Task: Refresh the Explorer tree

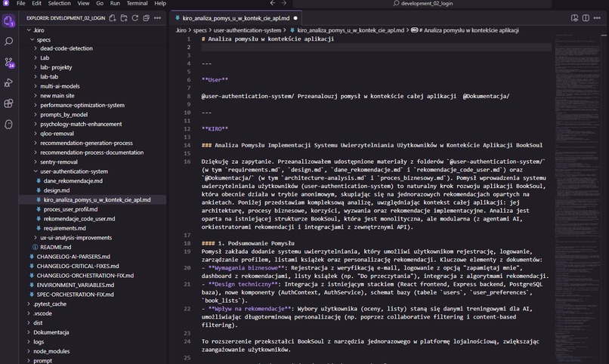Action: point(135,18)
